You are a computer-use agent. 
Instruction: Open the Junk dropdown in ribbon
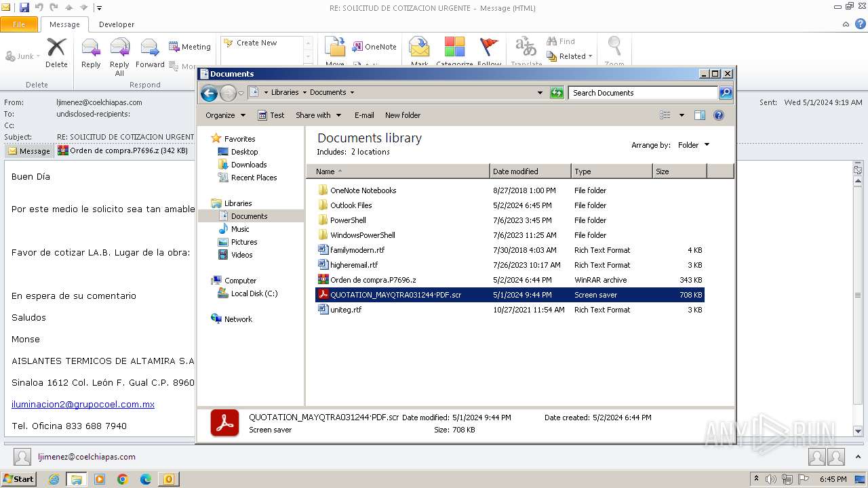(22, 56)
